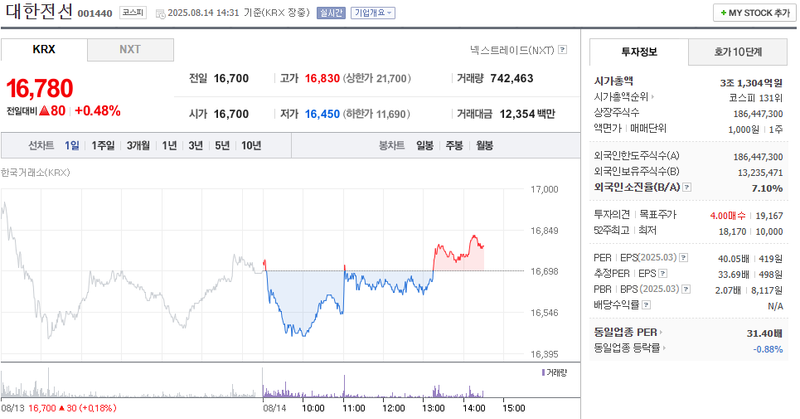This screenshot has width=800, height=419.
Task: Click the 14:00 time axis marker
Action: 473,408
